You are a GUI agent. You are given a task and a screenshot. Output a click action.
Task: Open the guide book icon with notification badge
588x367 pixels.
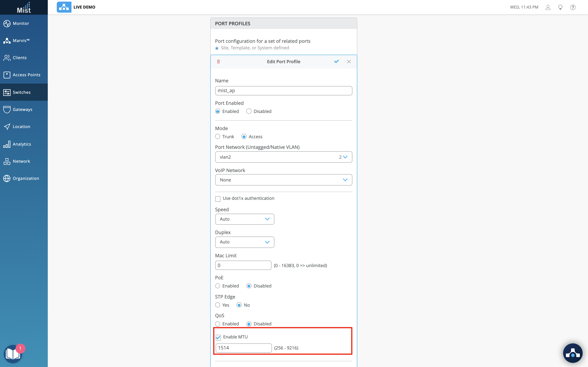(13, 354)
